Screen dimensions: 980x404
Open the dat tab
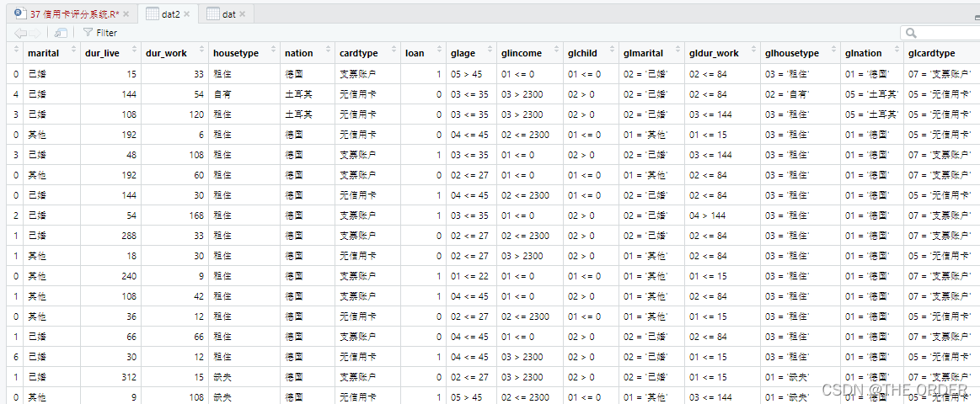229,13
